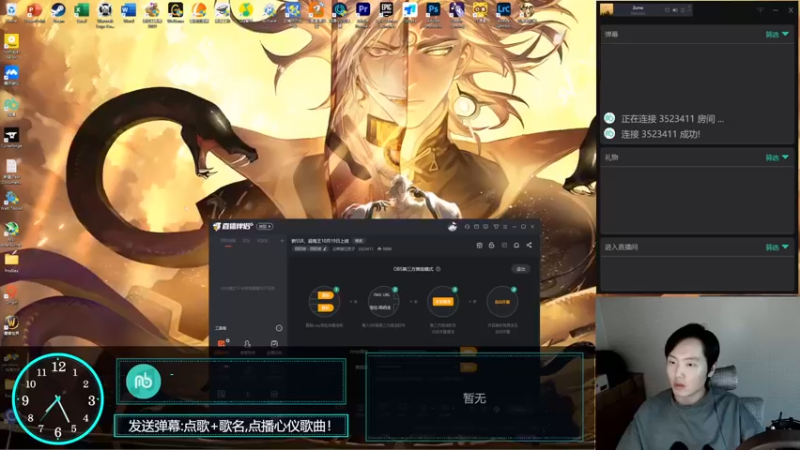Click the teal logo in song request overlay
The image size is (800, 450).
[x=143, y=381]
